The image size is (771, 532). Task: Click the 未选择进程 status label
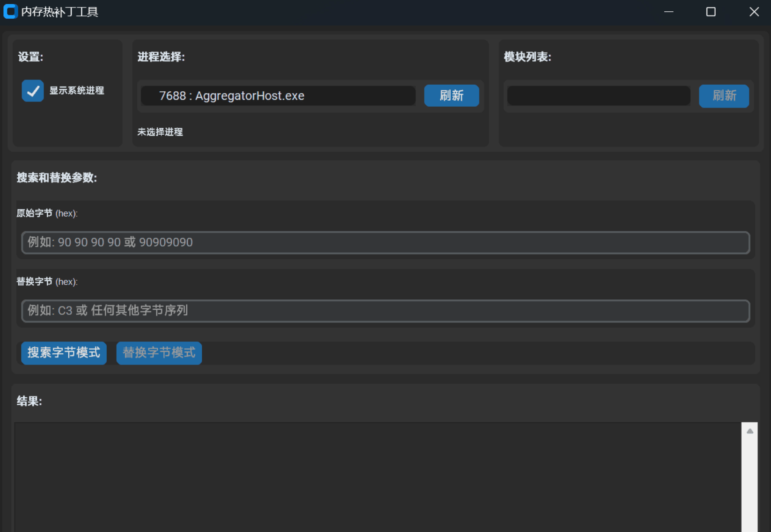[160, 132]
